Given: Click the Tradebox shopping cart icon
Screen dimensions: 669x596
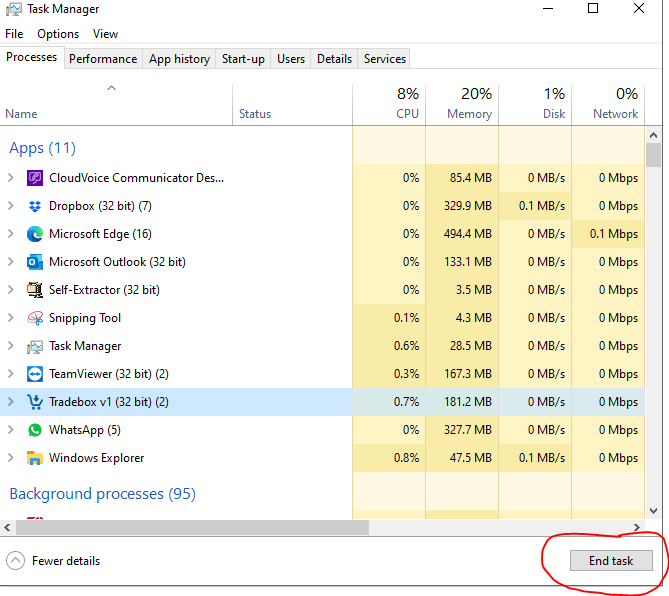Looking at the screenshot, I should [x=35, y=402].
